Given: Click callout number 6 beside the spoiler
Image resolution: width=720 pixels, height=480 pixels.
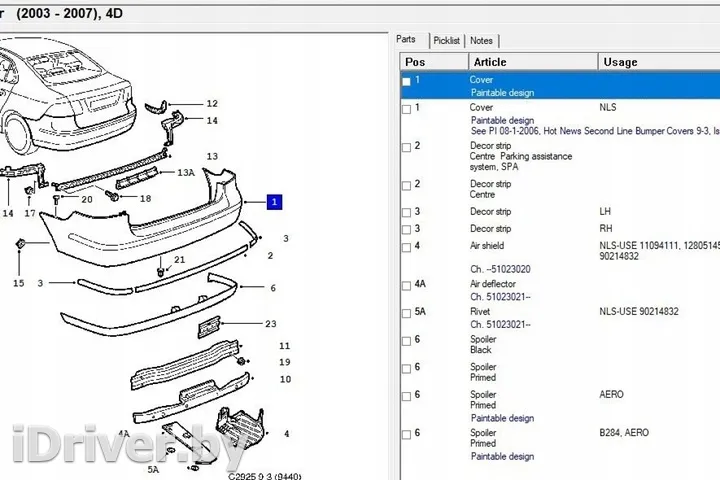Looking at the screenshot, I should (x=273, y=288).
